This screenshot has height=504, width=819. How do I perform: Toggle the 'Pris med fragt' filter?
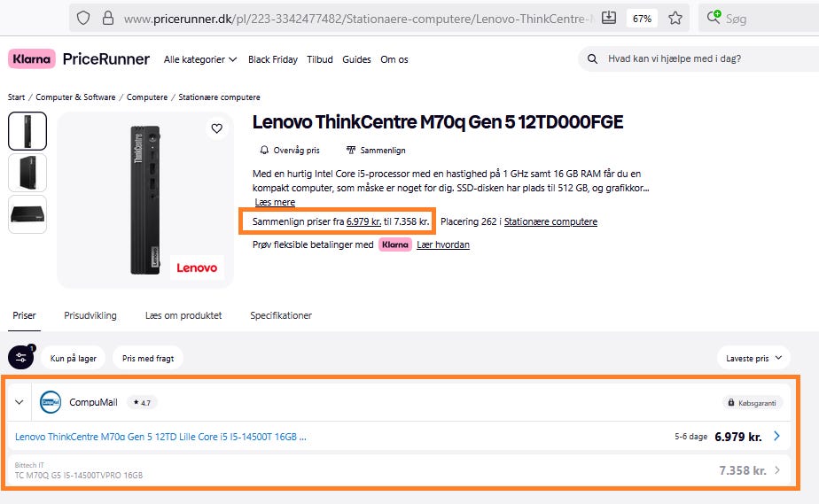click(x=148, y=358)
